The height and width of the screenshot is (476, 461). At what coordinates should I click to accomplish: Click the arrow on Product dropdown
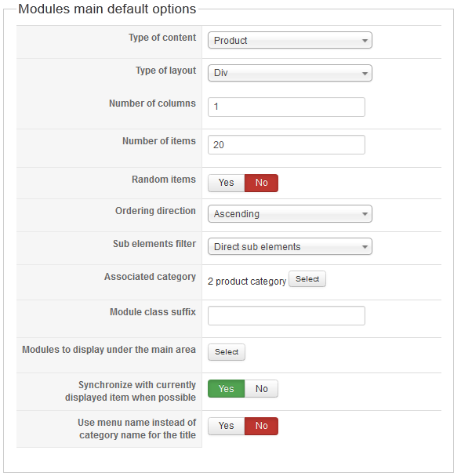[365, 40]
